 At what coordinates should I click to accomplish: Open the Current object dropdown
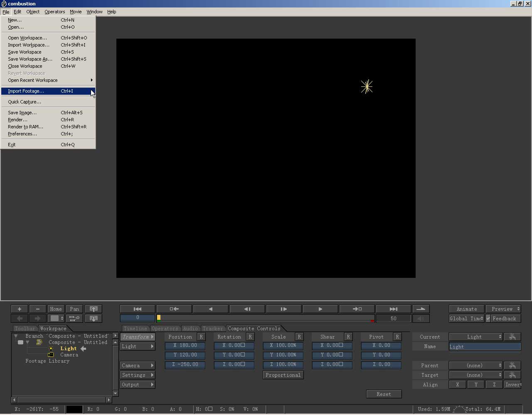click(475, 337)
